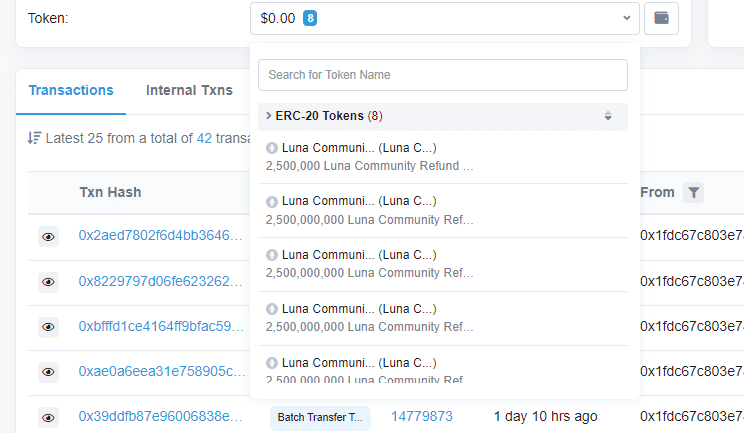Open transaction 0x8229797d06fe623262 link

click(x=160, y=281)
